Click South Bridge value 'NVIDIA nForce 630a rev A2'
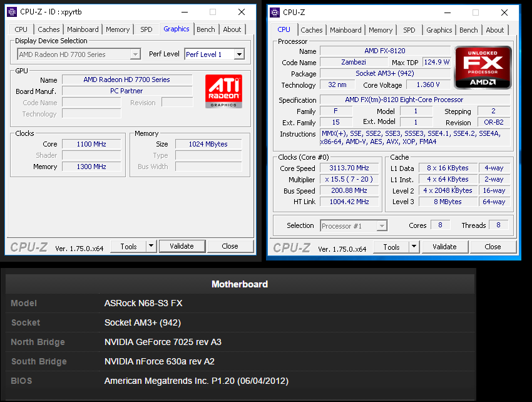 point(160,361)
